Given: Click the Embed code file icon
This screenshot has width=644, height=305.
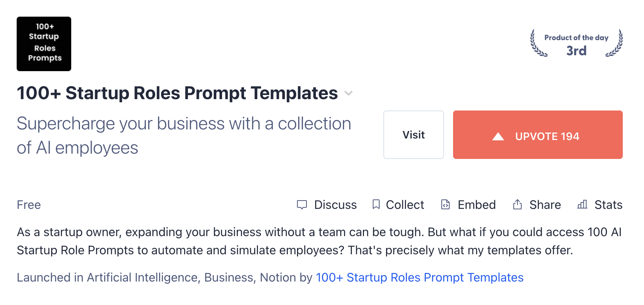Looking at the screenshot, I should click(x=445, y=205).
